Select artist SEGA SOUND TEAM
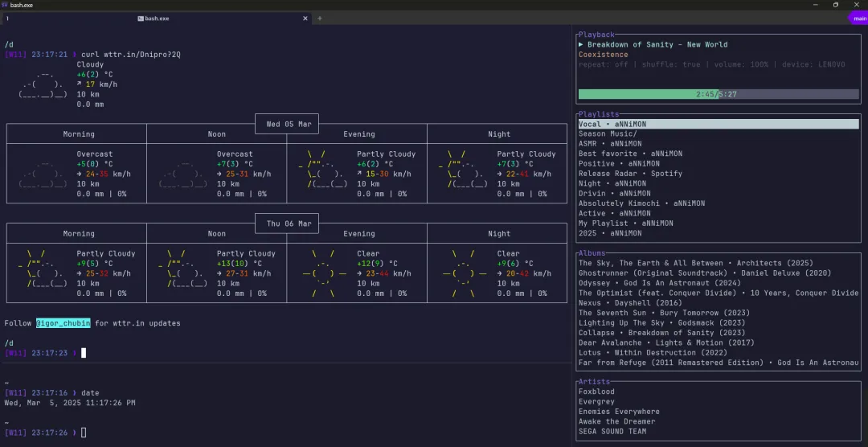 (612, 432)
